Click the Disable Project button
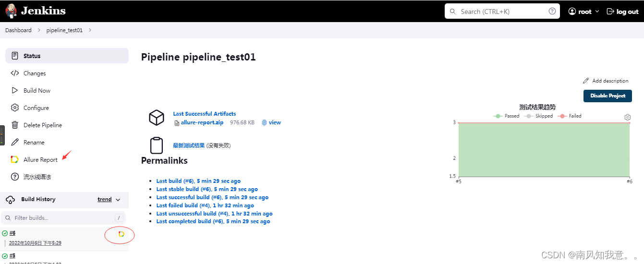This screenshot has height=264, width=644. pos(608,96)
